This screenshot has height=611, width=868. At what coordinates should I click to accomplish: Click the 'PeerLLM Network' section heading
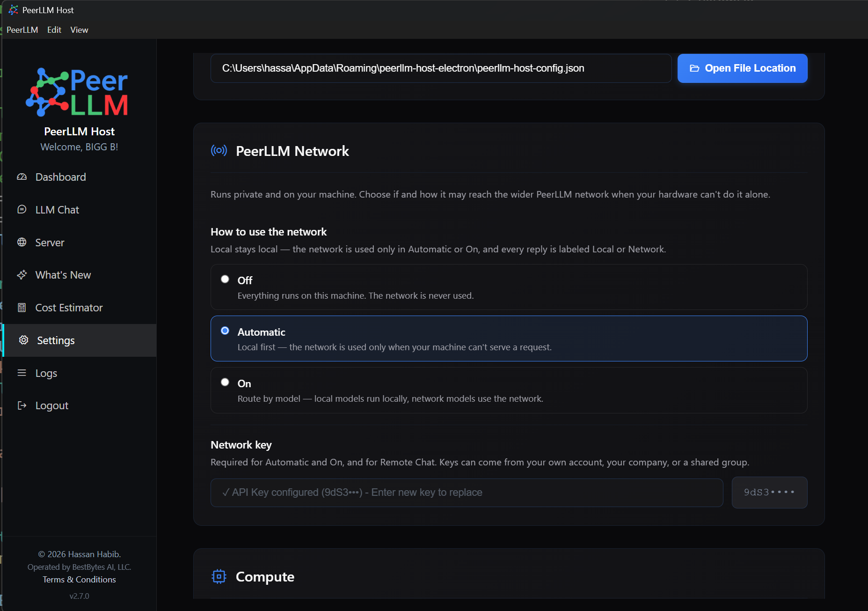pyautogui.click(x=292, y=151)
